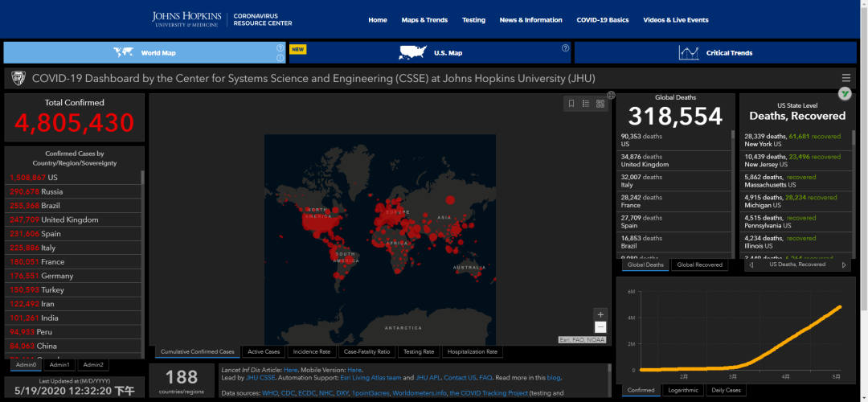Select the Confirmed chart tab
Screen dimensions: 868x402
click(x=641, y=391)
